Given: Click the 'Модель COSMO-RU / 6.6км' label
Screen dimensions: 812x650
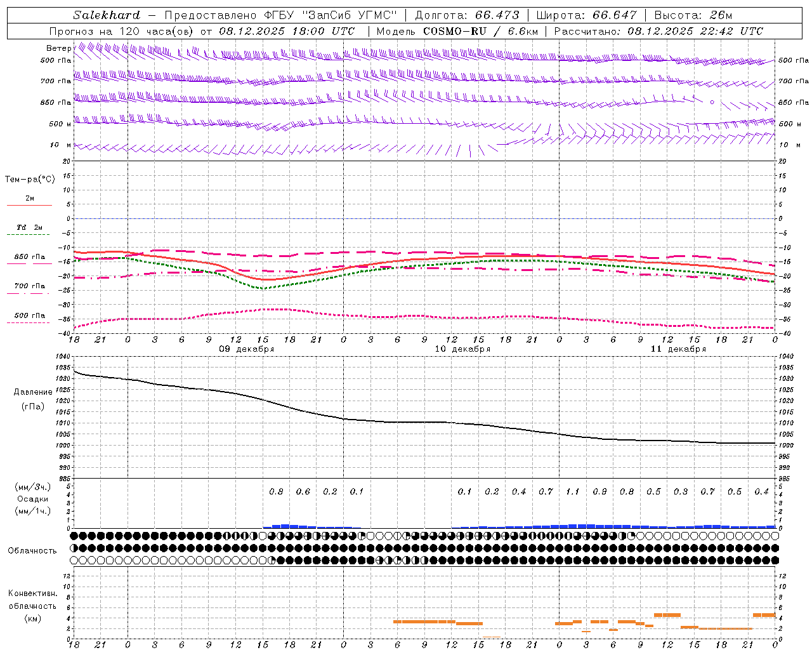Looking at the screenshot, I should pos(457,31).
